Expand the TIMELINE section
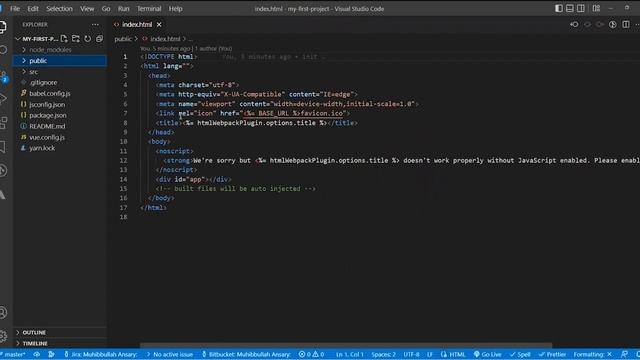 coord(60,344)
